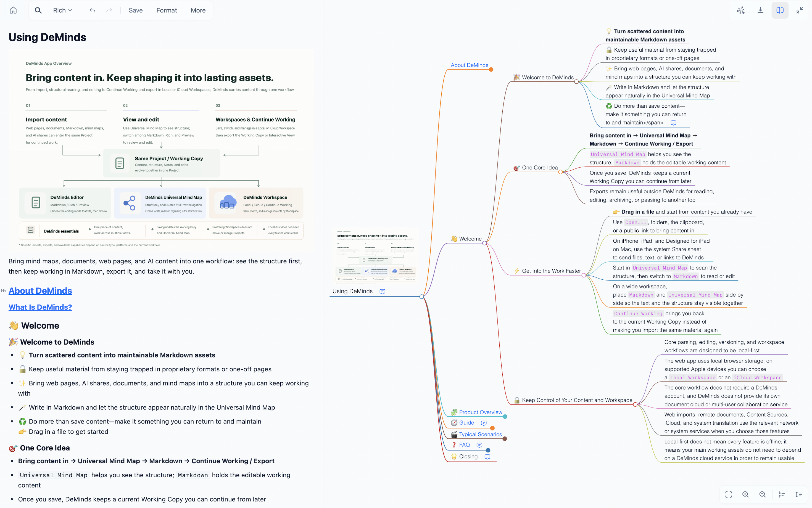
Task: Open the More menu
Action: (x=198, y=10)
